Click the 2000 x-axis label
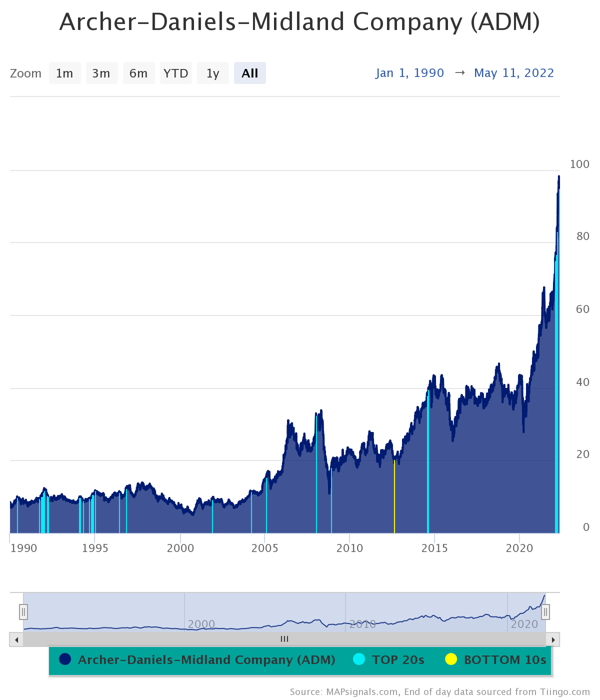This screenshot has width=600, height=700. (180, 548)
